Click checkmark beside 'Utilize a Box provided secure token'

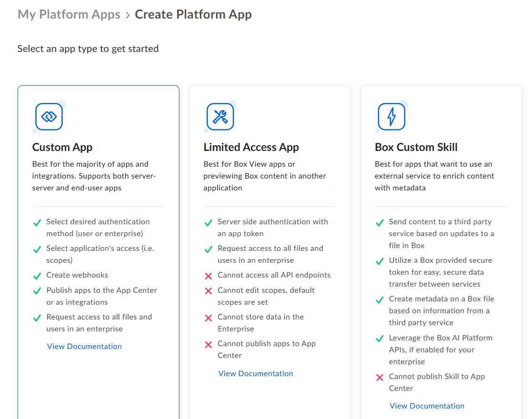click(380, 261)
